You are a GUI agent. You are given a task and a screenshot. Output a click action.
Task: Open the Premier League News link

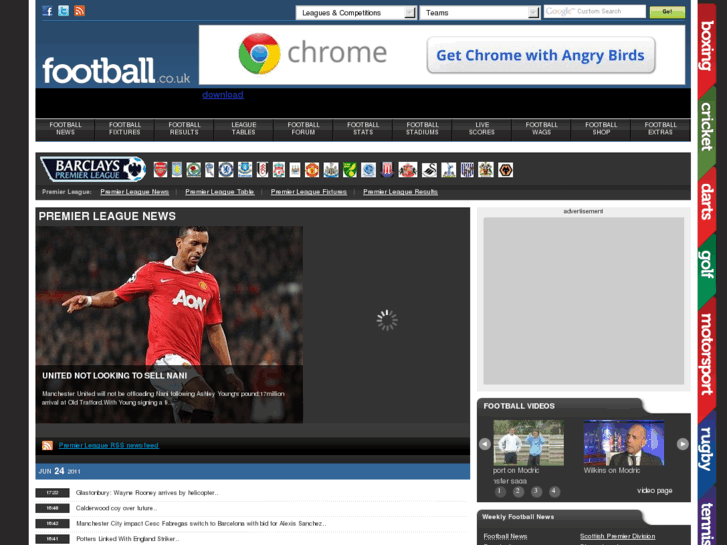point(134,192)
